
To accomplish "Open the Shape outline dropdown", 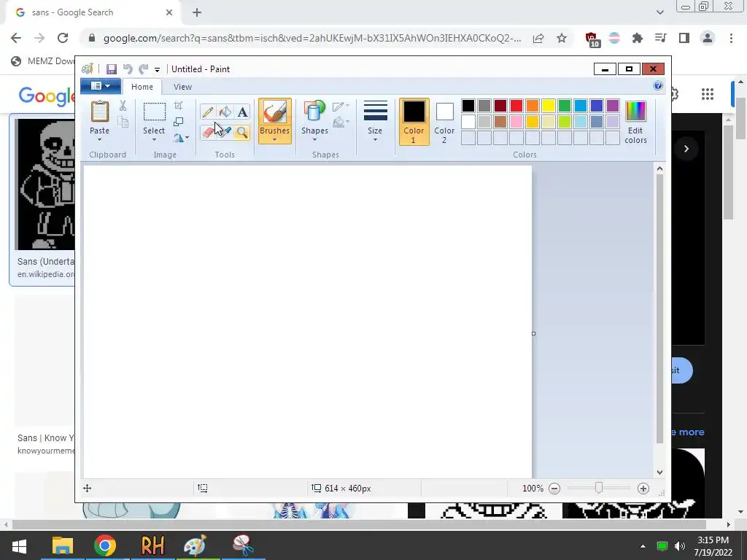I will click(341, 106).
